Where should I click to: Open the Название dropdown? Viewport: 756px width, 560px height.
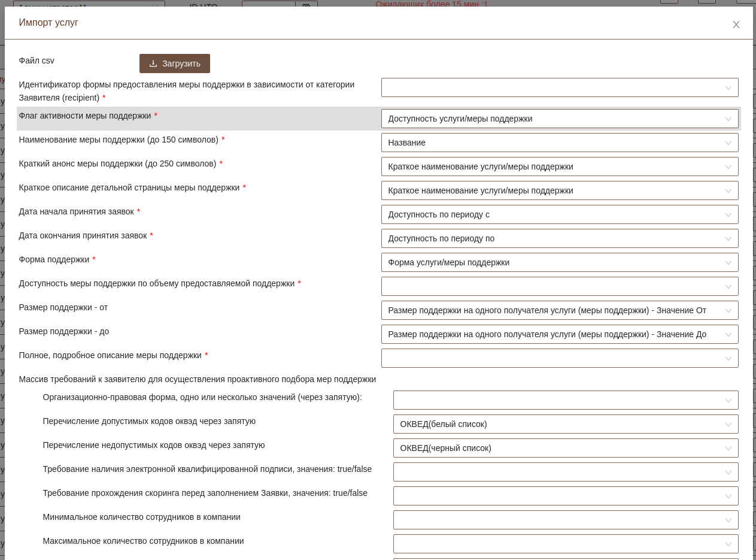[x=559, y=143]
